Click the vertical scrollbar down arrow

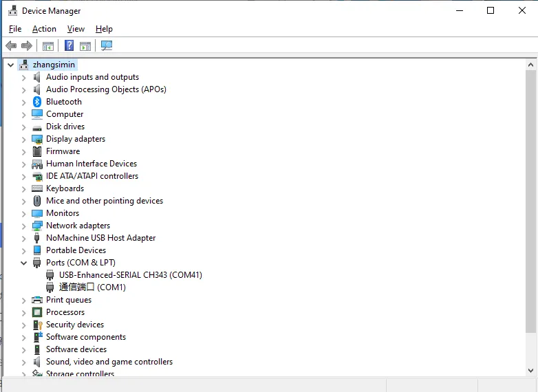[530, 371]
